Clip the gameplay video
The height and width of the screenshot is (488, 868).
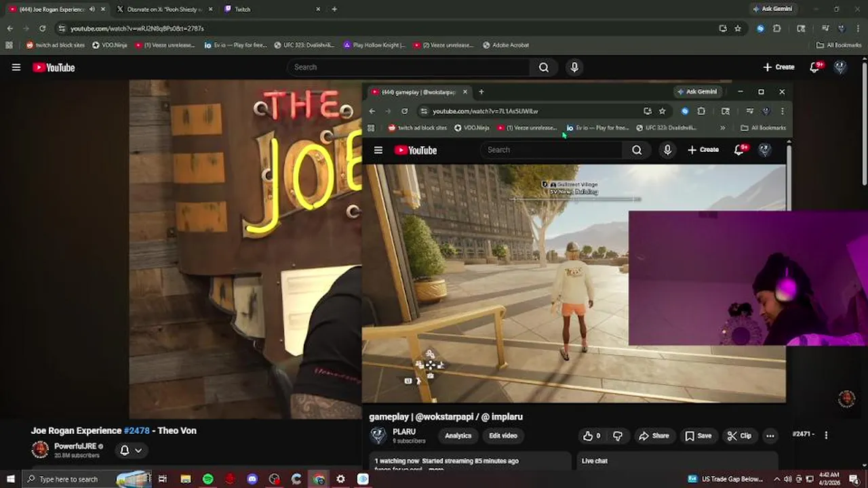[x=739, y=436]
